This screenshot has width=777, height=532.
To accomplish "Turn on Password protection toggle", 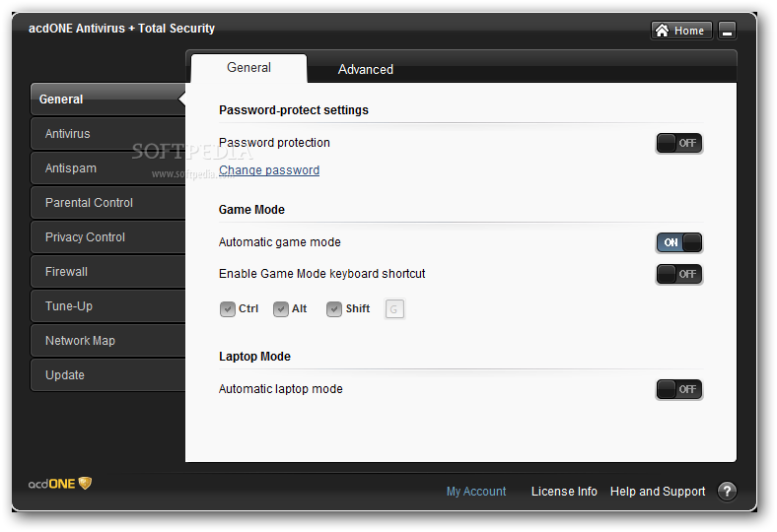I will [x=679, y=144].
